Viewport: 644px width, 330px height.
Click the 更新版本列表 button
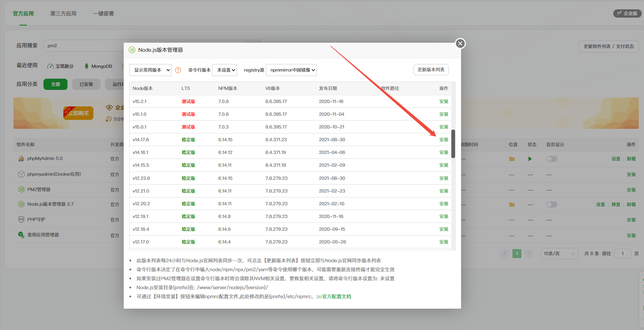tap(431, 70)
